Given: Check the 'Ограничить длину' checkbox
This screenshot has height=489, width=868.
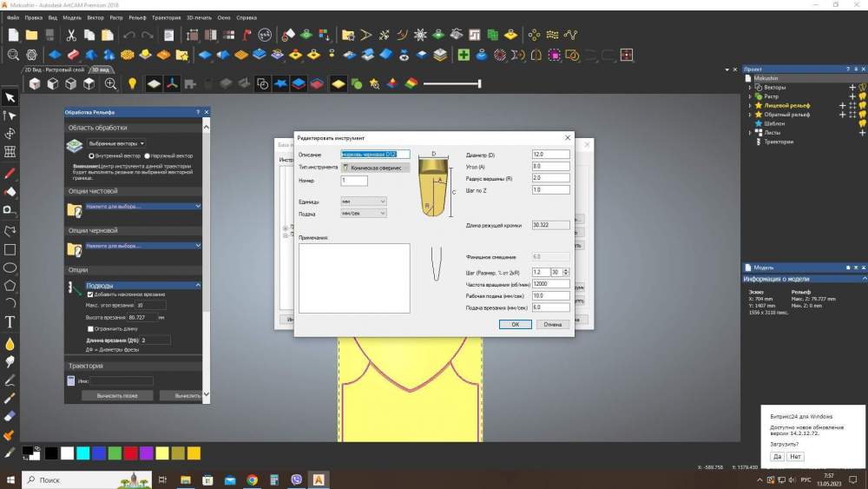Looking at the screenshot, I should coord(90,328).
